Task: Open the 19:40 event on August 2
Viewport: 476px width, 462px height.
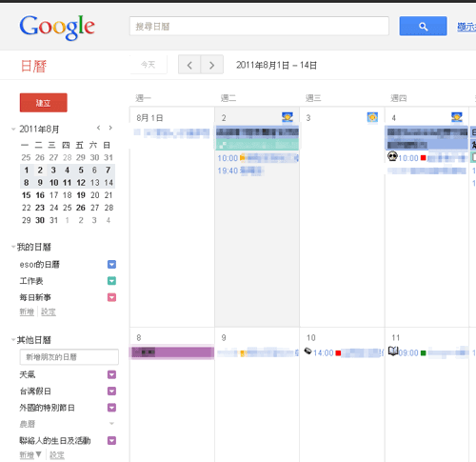Action: [x=240, y=171]
